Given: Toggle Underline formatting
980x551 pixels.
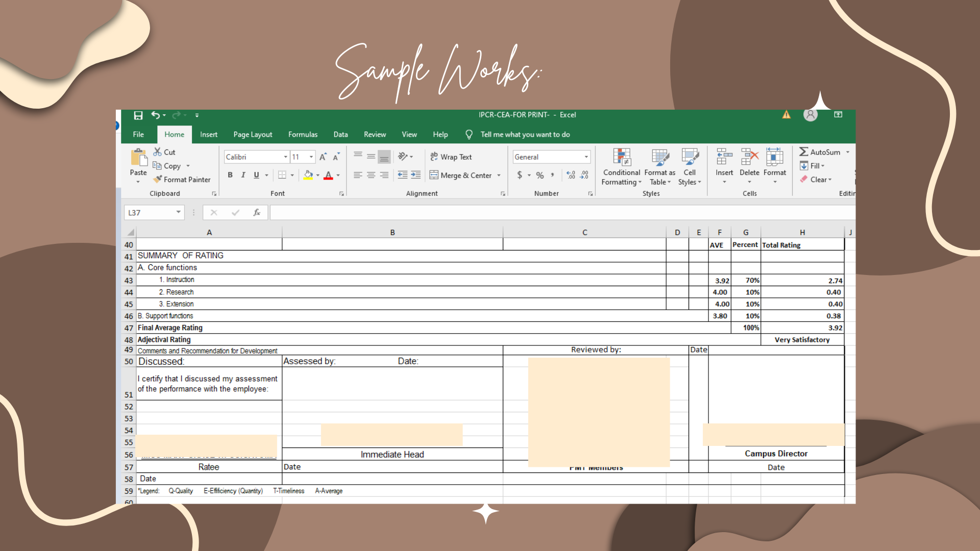Looking at the screenshot, I should 256,175.
